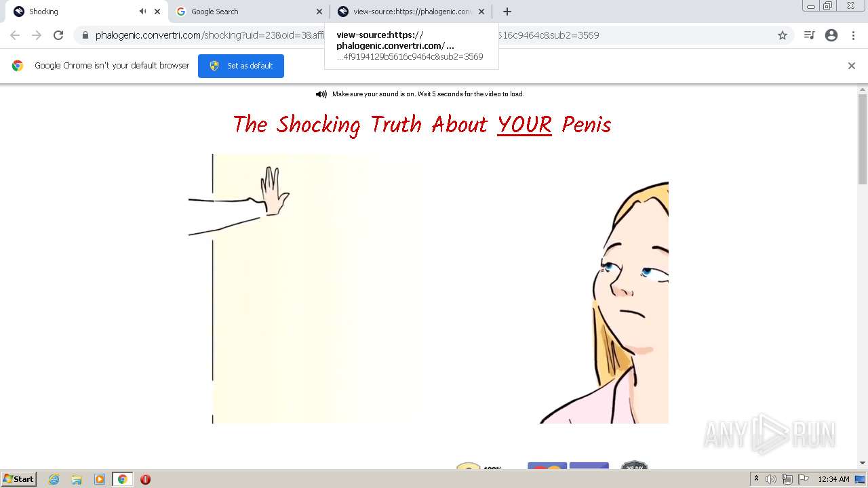Click the page vertical scrollbar thumb

click(x=863, y=139)
